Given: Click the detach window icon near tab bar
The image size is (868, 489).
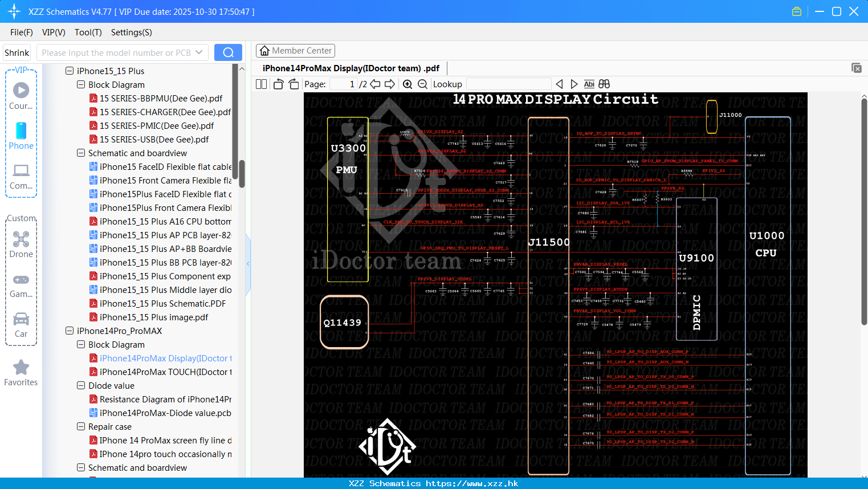Looking at the screenshot, I should pyautogui.click(x=856, y=68).
